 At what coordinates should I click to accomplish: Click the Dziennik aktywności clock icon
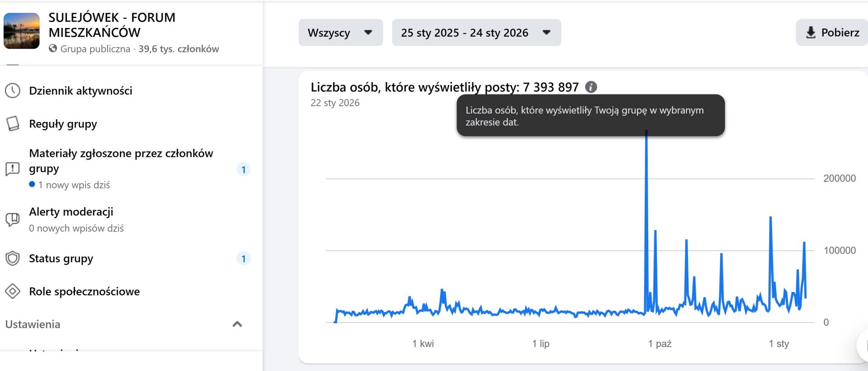[x=13, y=91]
